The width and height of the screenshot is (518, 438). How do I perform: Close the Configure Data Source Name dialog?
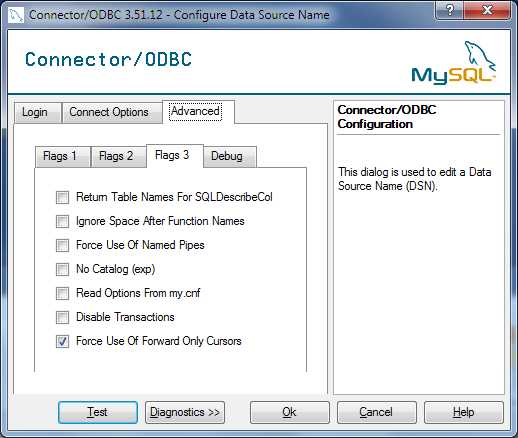487,10
